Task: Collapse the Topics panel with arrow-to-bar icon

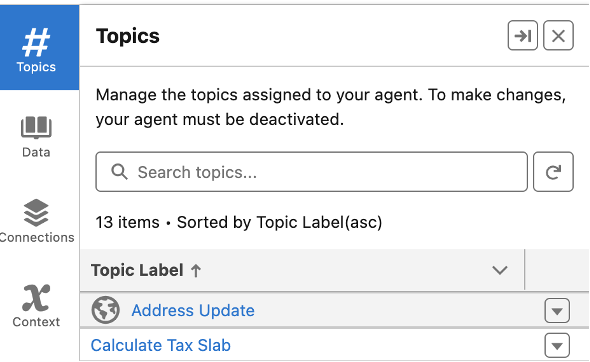Action: 523,36
